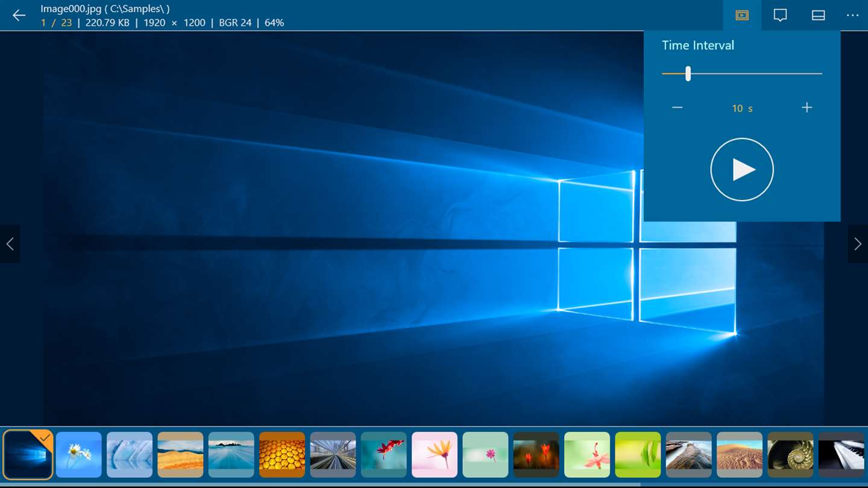Select the dark red tulips thumbnail
The width and height of the screenshot is (868, 488).
pyautogui.click(x=536, y=454)
